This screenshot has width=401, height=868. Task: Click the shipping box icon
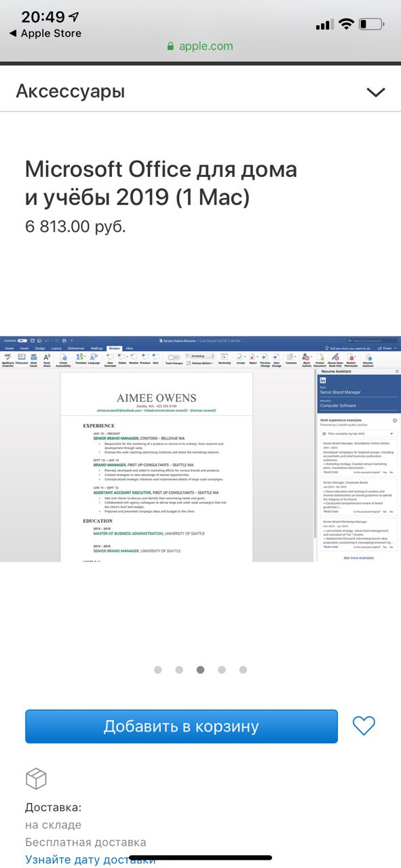36,778
